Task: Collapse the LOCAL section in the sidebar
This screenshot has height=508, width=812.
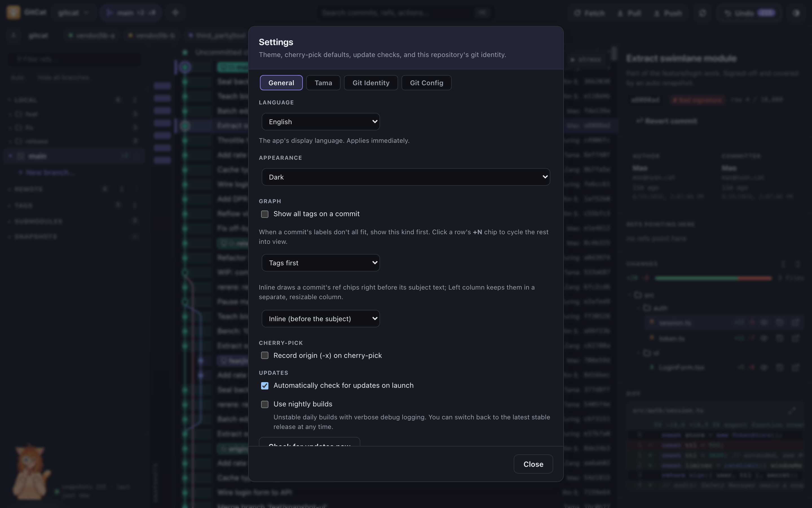Action: [x=25, y=100]
